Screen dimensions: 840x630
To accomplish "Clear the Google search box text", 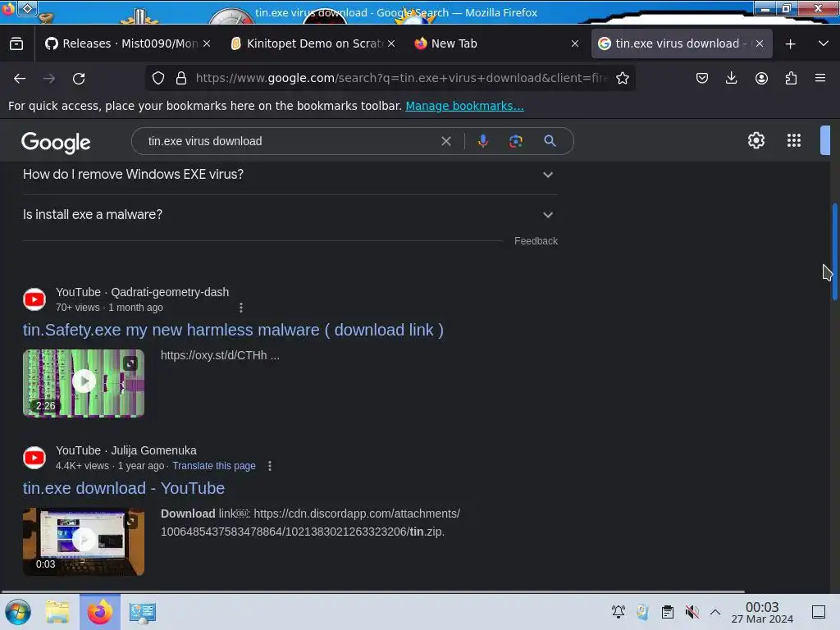I will 445,141.
